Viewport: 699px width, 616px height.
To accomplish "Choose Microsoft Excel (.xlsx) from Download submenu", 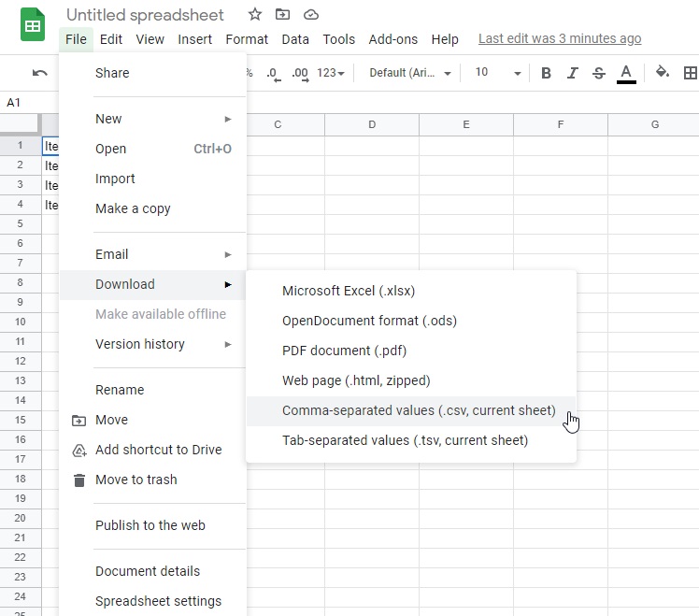I will pyautogui.click(x=349, y=291).
